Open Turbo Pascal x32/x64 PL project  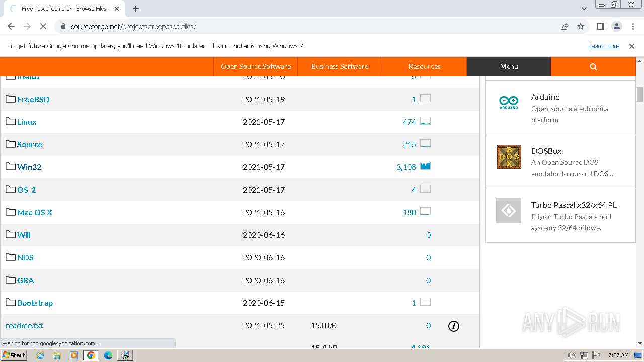click(574, 205)
